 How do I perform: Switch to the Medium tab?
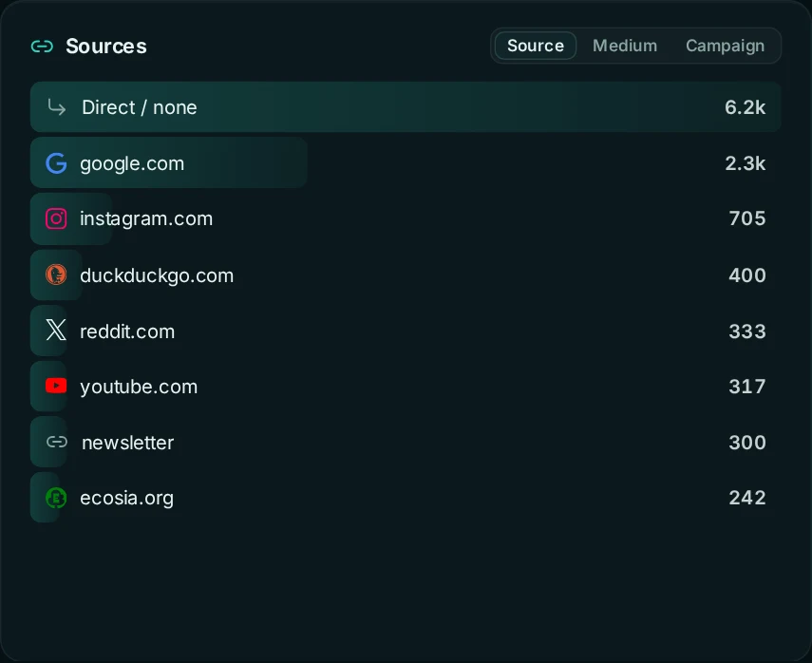625,46
